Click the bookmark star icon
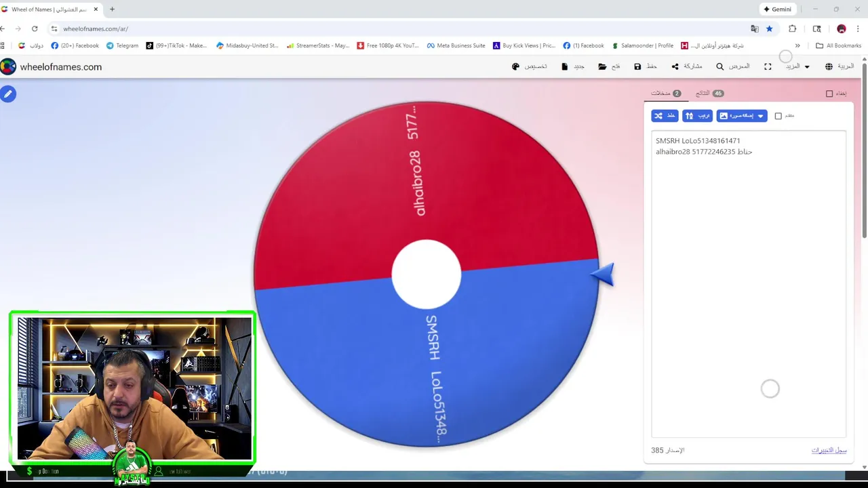Image resolution: width=868 pixels, height=488 pixels. pos(769,28)
